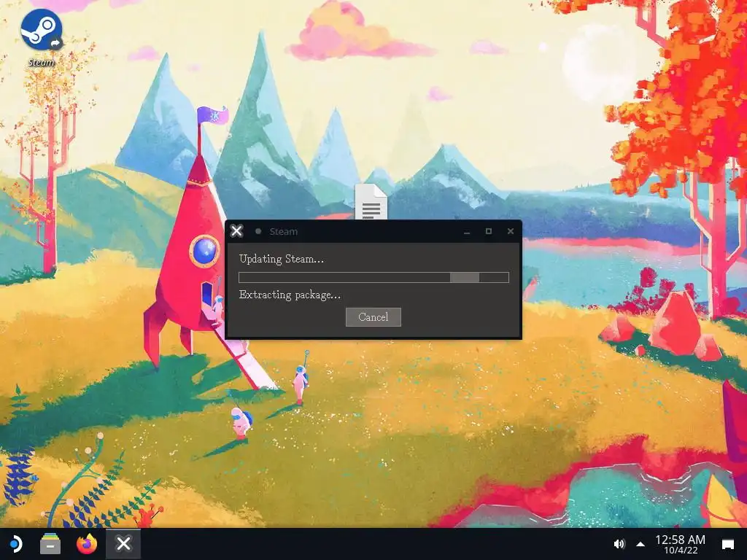
Task: Click the 'Updating Steam...' label
Action: pos(282,259)
